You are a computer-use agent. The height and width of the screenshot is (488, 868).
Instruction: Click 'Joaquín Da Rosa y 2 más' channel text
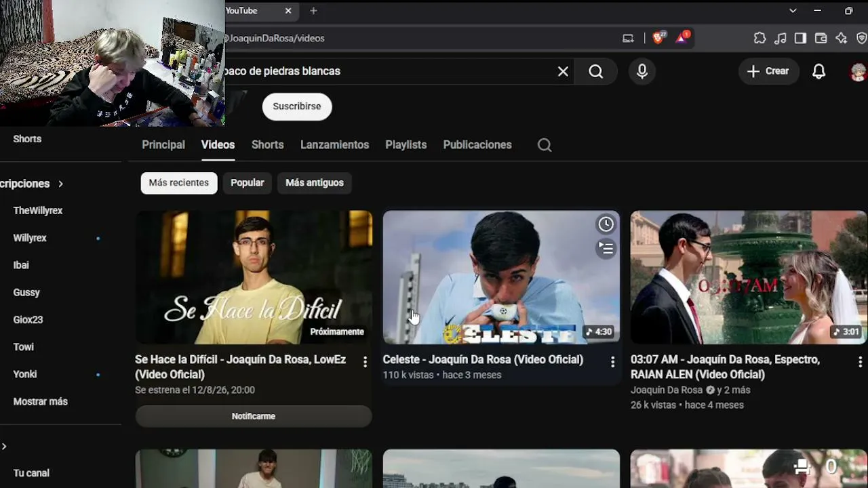pyautogui.click(x=690, y=390)
